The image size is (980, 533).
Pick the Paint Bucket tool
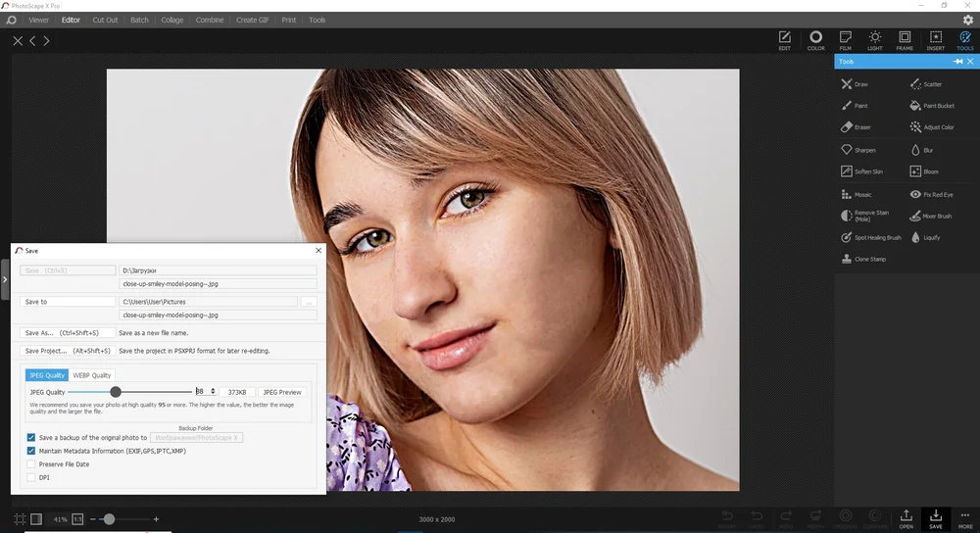click(x=932, y=106)
